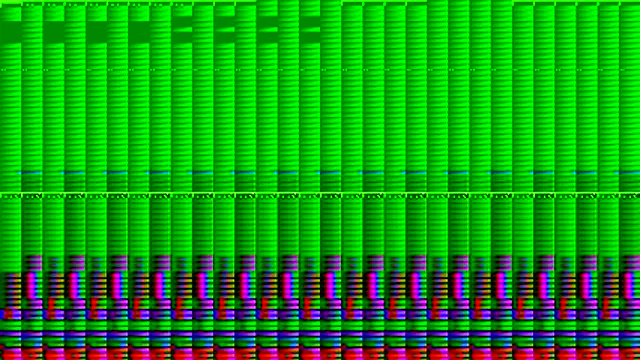Click the red band along the bottom edge

(320, 353)
